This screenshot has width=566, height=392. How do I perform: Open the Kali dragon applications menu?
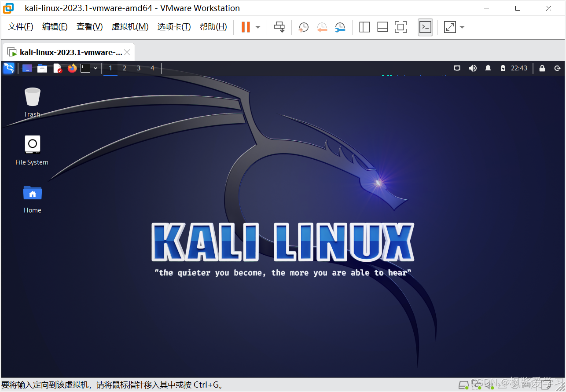(9, 68)
